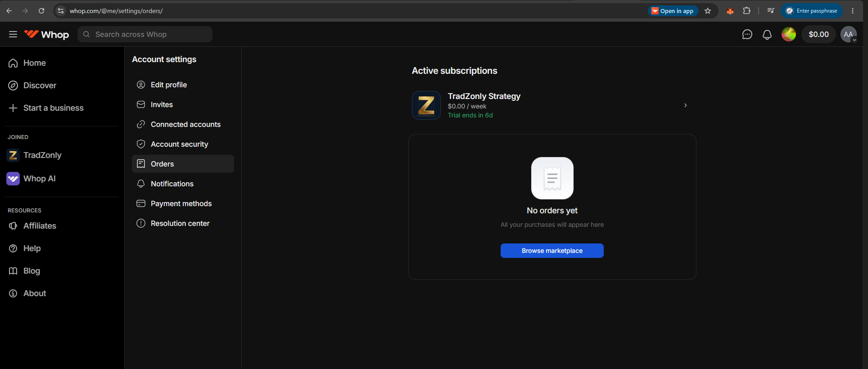Click the Discover compass icon
The height and width of the screenshot is (369, 868).
pyautogui.click(x=13, y=85)
